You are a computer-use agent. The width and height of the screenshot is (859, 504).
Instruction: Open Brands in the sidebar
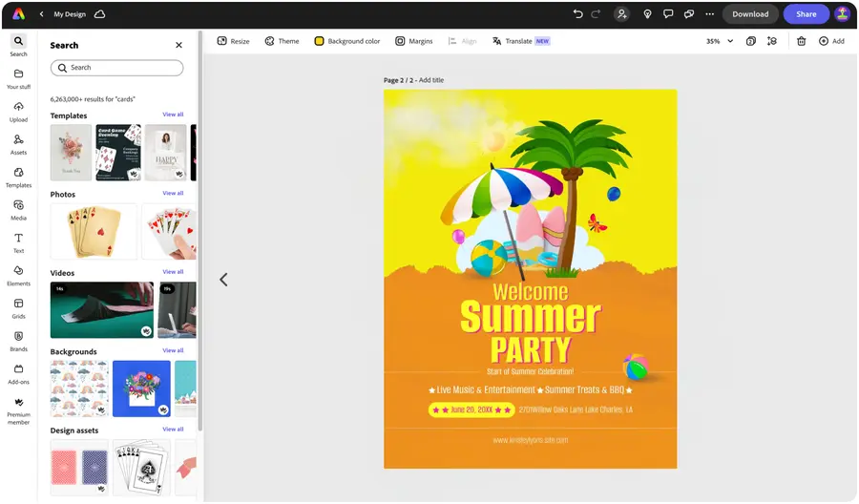pyautogui.click(x=19, y=342)
